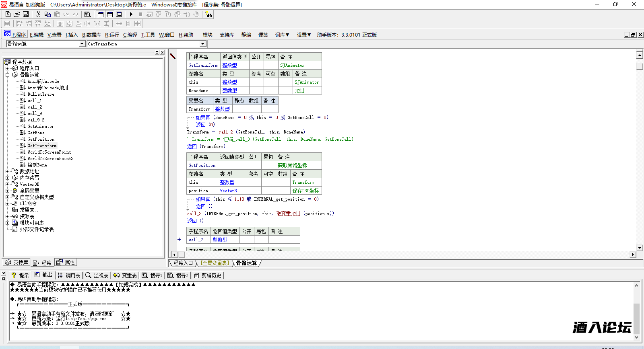
Task: Toggle the combined panel layout icon
Action: click(119, 14)
